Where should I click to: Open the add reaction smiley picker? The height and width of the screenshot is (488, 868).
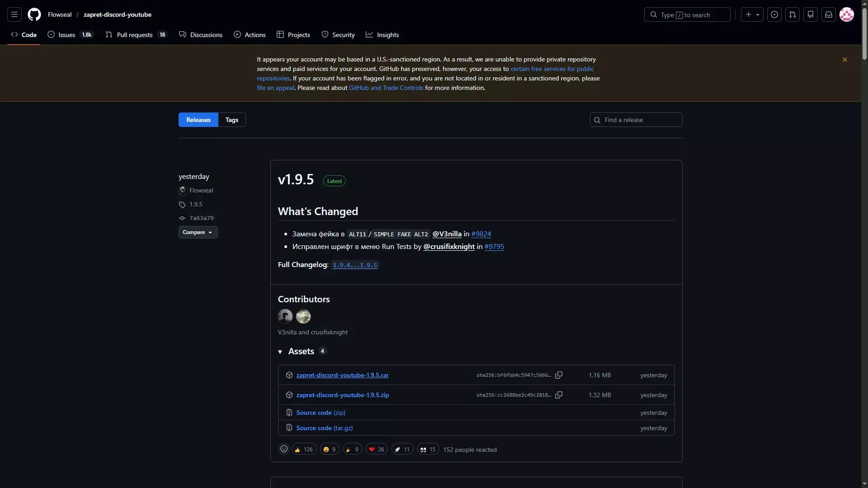click(x=284, y=449)
